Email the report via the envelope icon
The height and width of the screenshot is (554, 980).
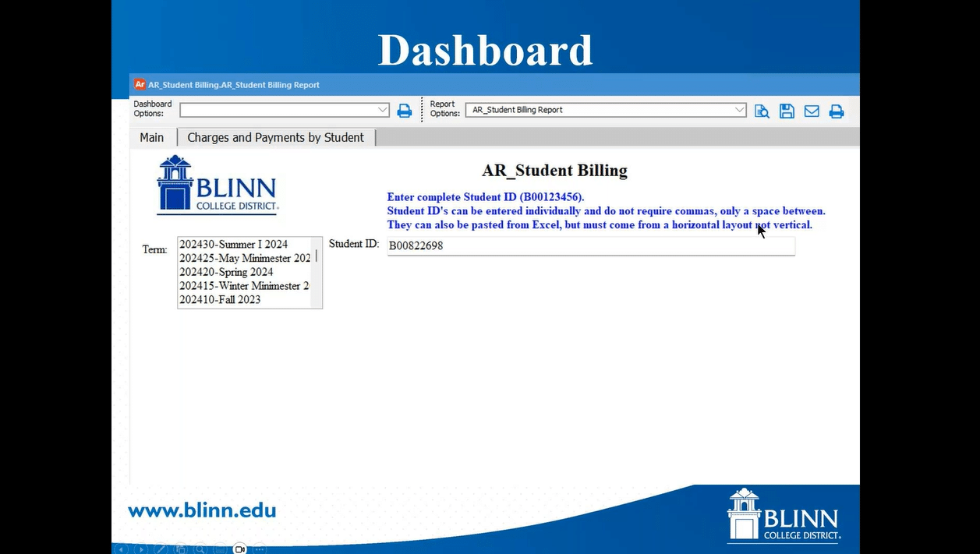(812, 110)
